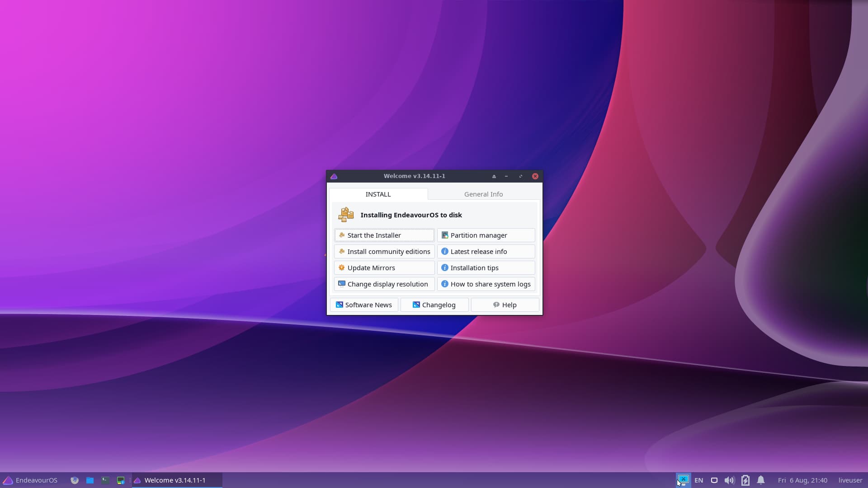This screenshot has height=488, width=868.
Task: Open the clock showing Fri 6 Aug, 21:40
Action: (x=802, y=480)
